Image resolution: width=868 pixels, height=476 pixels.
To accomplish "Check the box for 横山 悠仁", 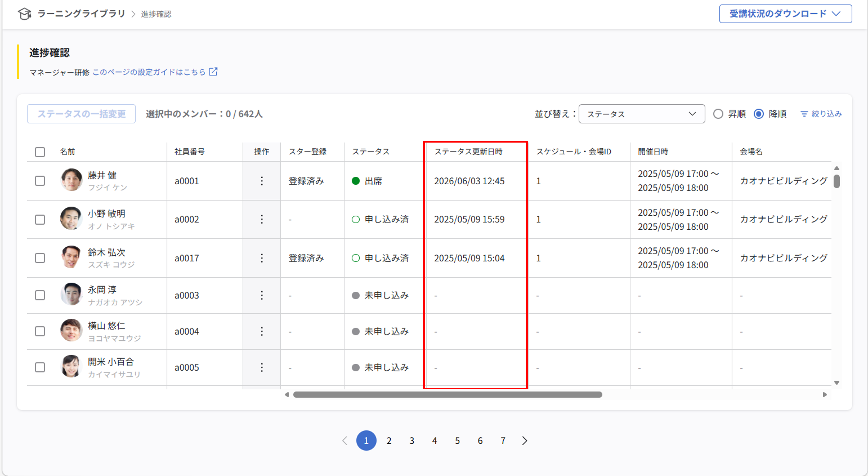I will 40,331.
